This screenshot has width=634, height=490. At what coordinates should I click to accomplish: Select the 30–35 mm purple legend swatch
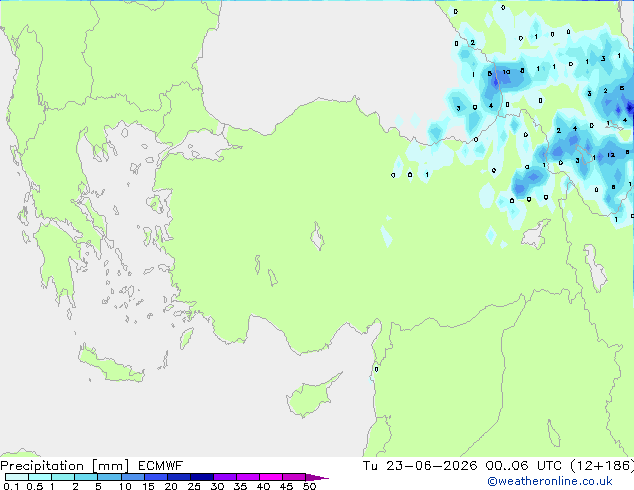[224, 477]
